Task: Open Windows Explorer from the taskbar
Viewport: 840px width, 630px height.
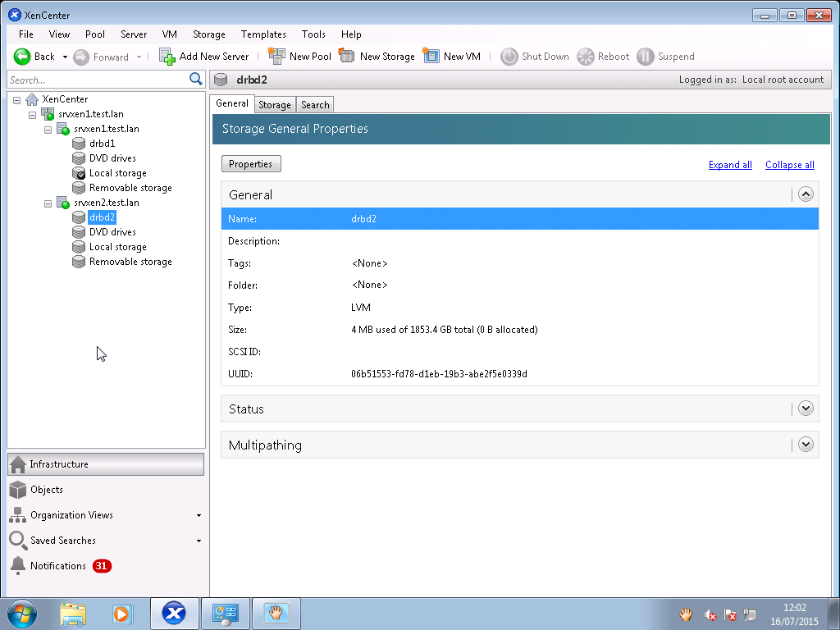Action: 73,614
